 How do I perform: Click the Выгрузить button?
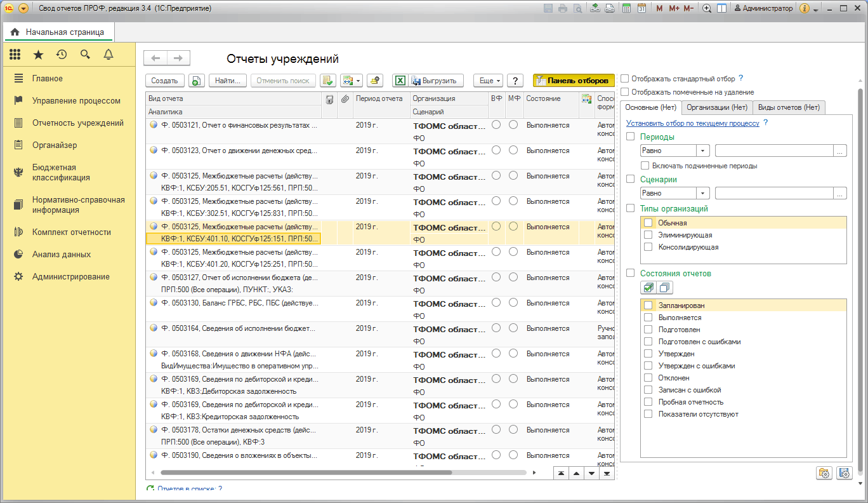coord(436,81)
